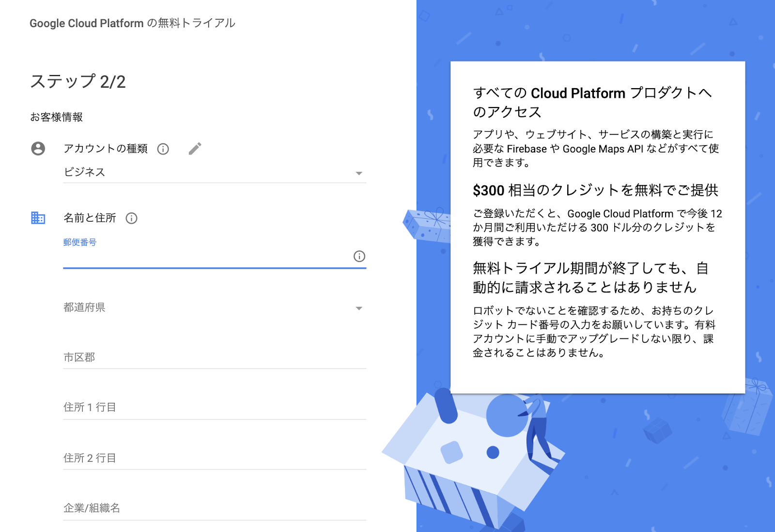
Task: Click the 郵便番号 field label
Action: (80, 242)
